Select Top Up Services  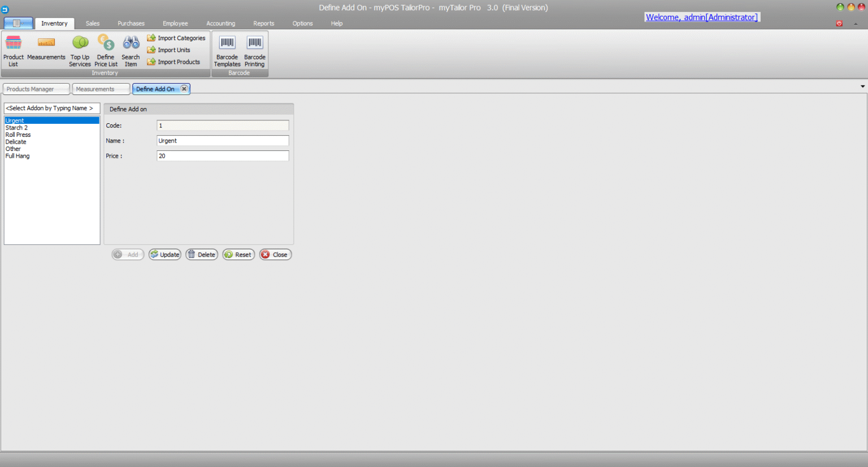tap(80, 50)
